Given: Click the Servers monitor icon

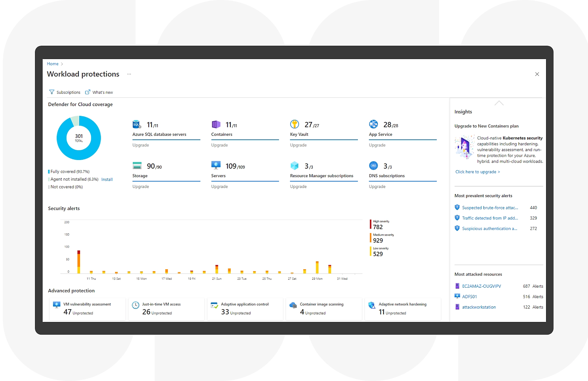Looking at the screenshot, I should click(x=216, y=165).
